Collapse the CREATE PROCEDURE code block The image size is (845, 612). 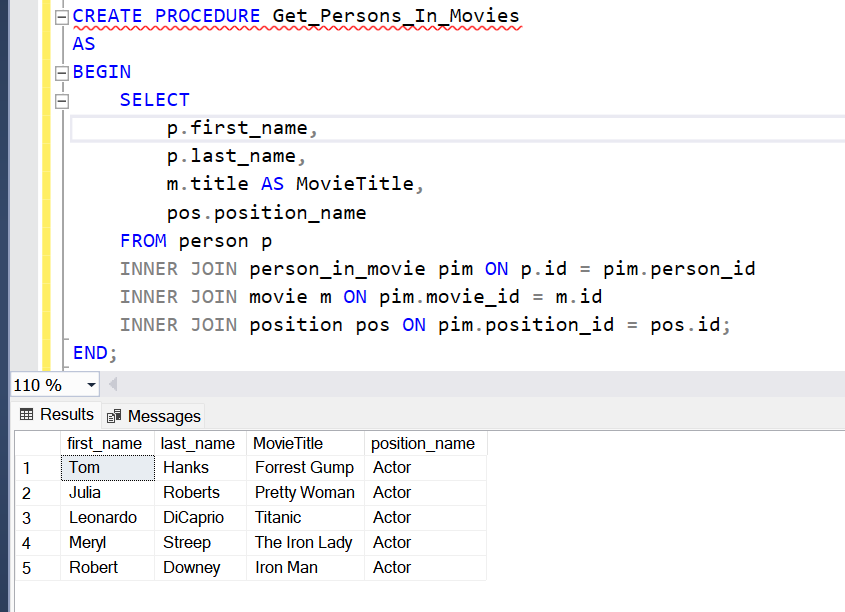[62, 17]
